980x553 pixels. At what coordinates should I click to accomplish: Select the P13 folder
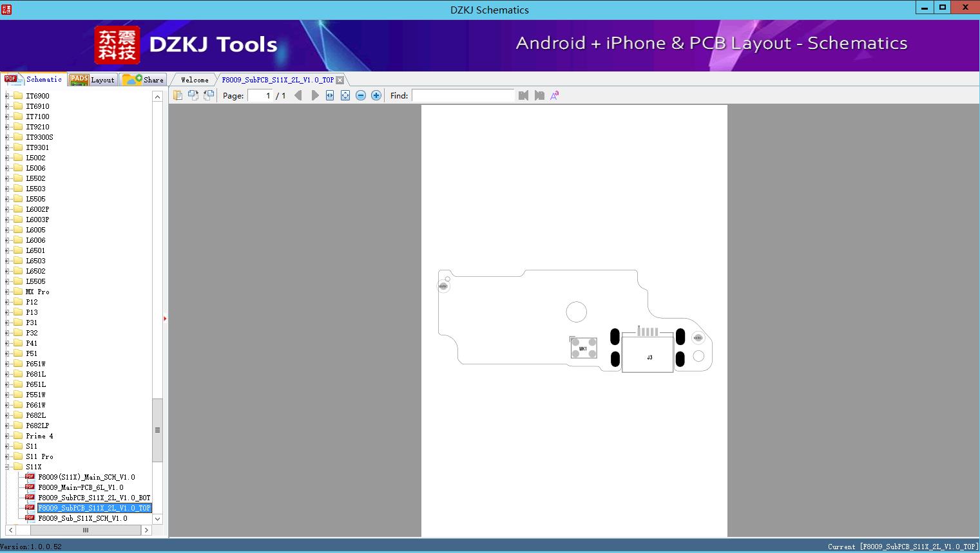point(32,312)
